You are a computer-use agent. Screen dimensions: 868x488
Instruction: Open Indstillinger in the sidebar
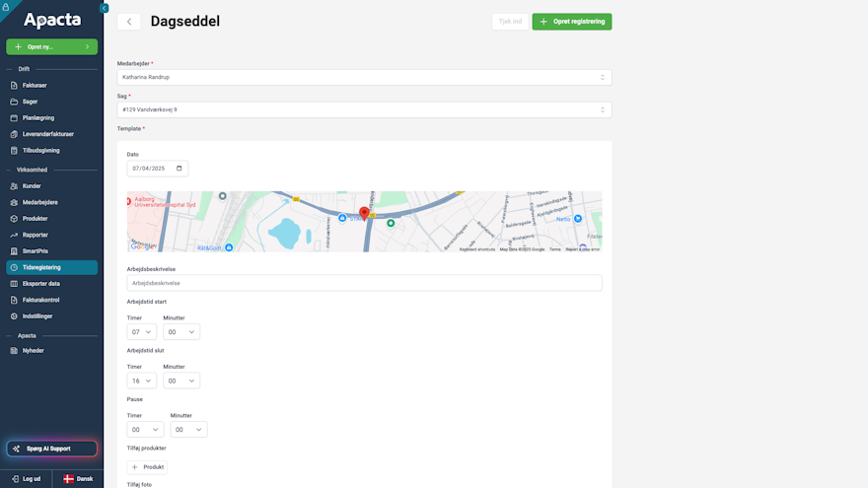click(52, 316)
